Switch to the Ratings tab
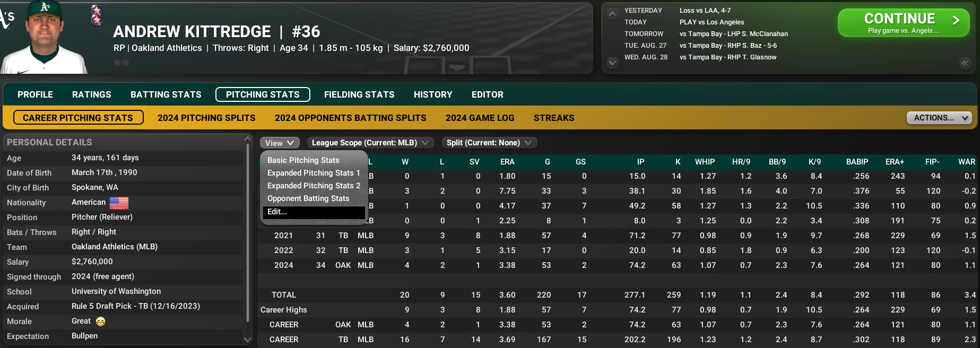 tap(92, 94)
